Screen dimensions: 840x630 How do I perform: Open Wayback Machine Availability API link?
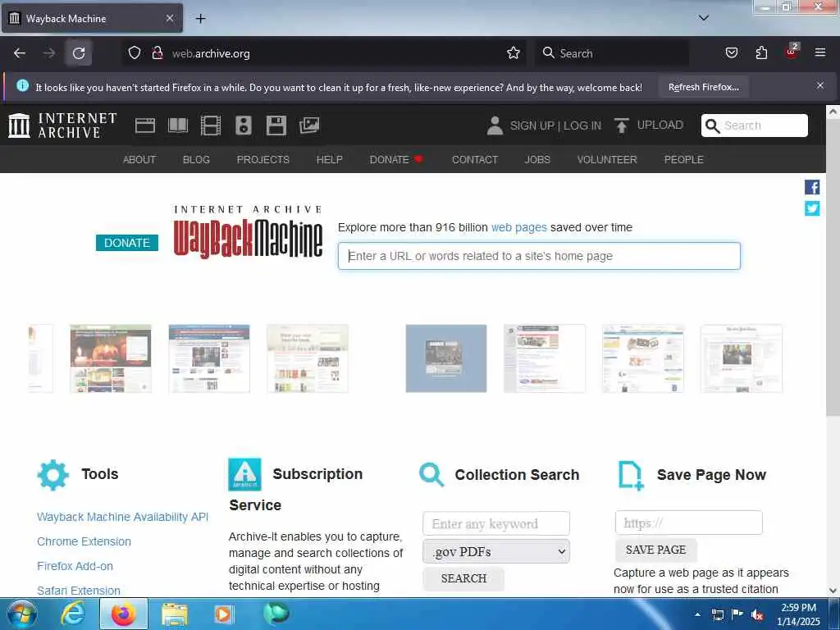coord(123,517)
